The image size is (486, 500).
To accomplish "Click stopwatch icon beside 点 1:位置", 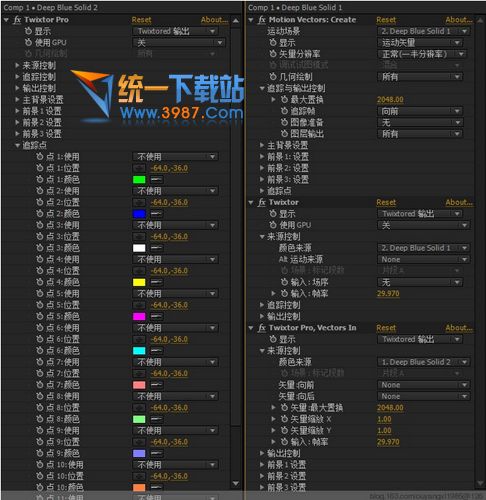I will coord(40,168).
